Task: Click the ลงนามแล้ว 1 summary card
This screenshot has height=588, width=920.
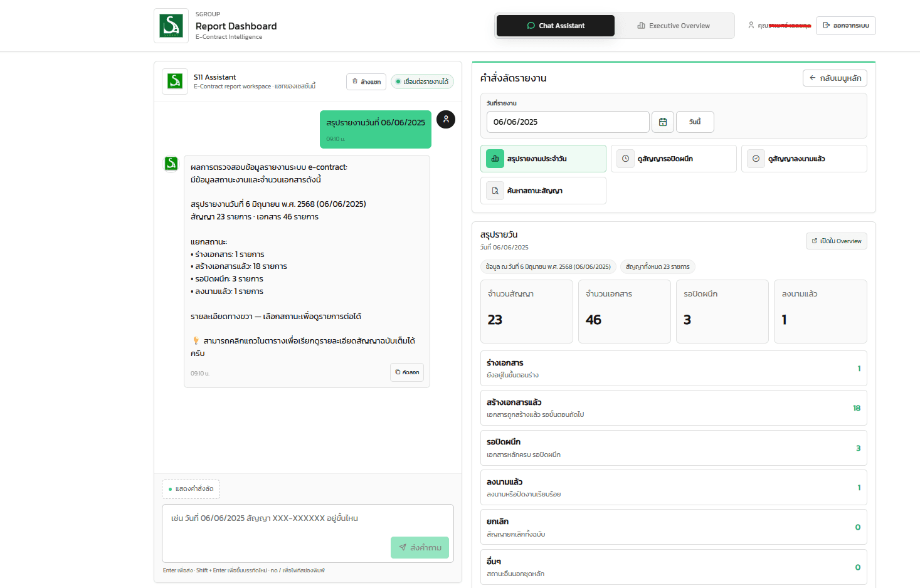Action: [820, 312]
